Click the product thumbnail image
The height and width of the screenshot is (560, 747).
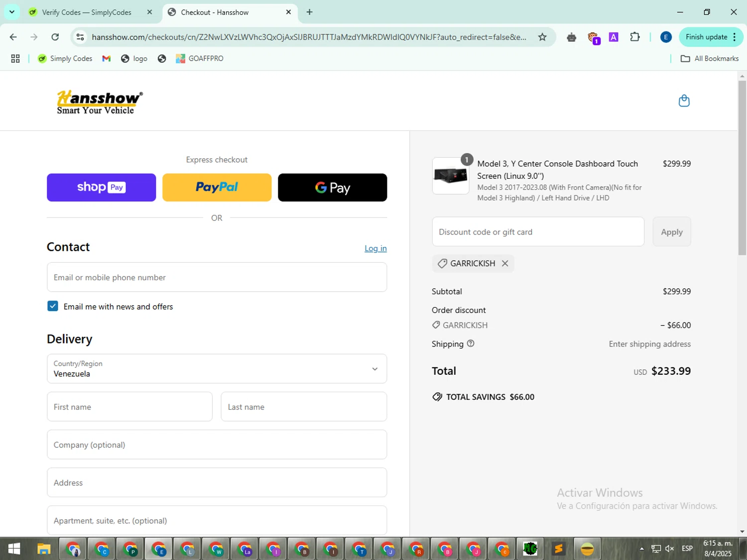[x=450, y=176]
